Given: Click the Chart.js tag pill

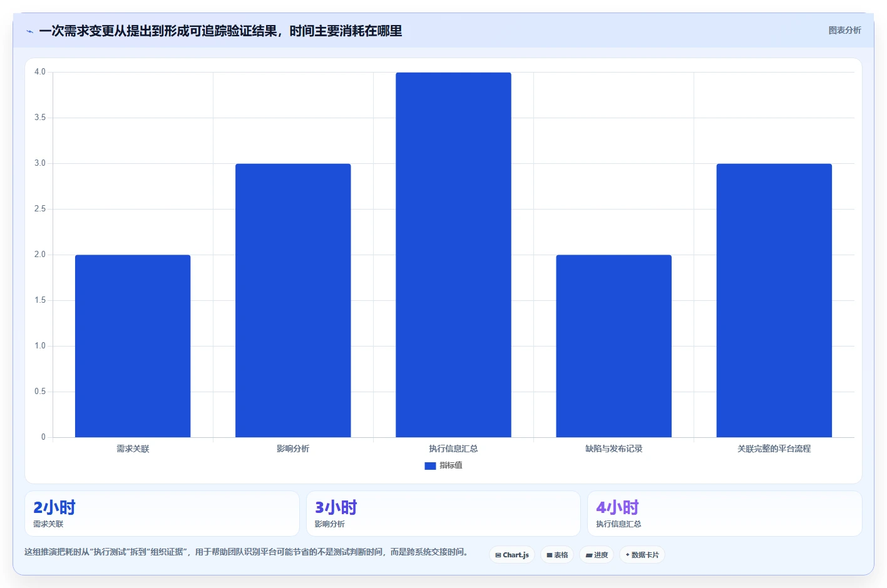Looking at the screenshot, I should [x=512, y=555].
